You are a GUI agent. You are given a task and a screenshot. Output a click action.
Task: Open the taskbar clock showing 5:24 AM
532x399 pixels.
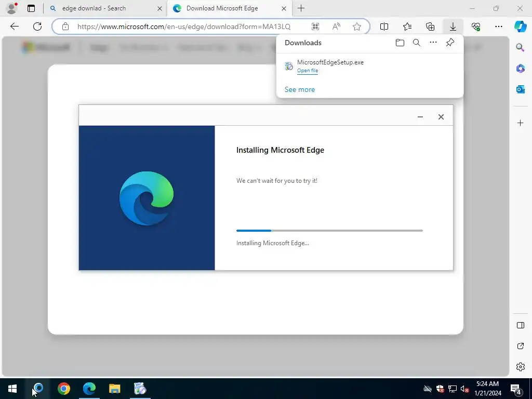pyautogui.click(x=487, y=389)
